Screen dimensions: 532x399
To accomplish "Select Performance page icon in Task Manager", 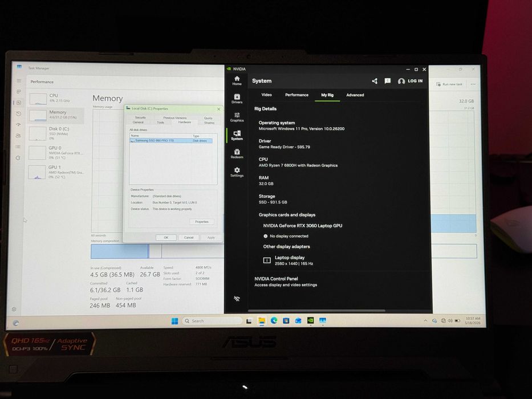I will coord(19,103).
